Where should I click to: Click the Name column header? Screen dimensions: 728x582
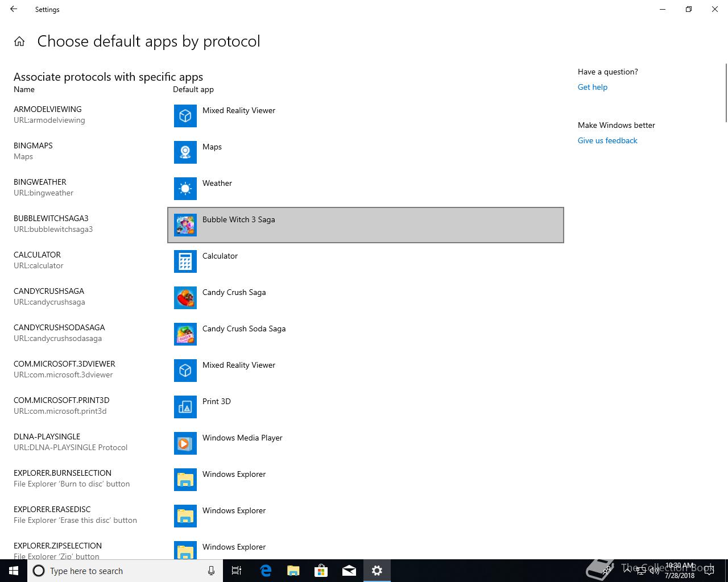(24, 89)
